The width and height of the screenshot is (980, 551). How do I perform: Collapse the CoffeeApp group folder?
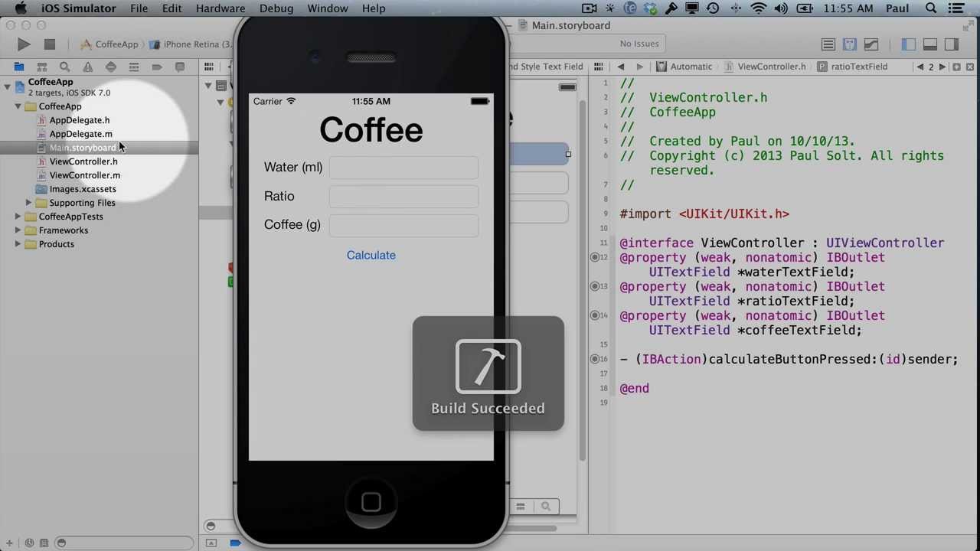tap(18, 106)
